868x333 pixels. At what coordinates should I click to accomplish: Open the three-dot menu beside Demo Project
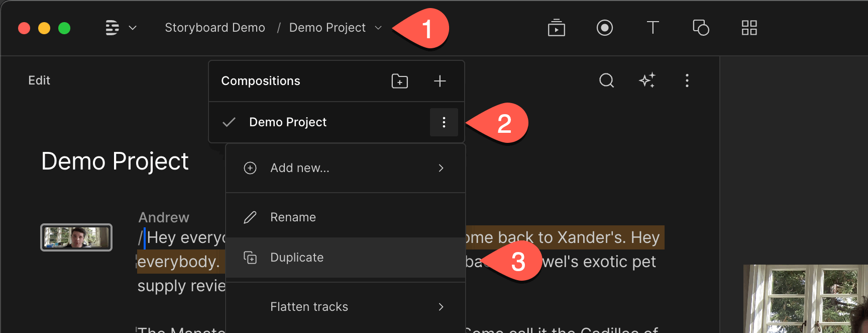[444, 122]
